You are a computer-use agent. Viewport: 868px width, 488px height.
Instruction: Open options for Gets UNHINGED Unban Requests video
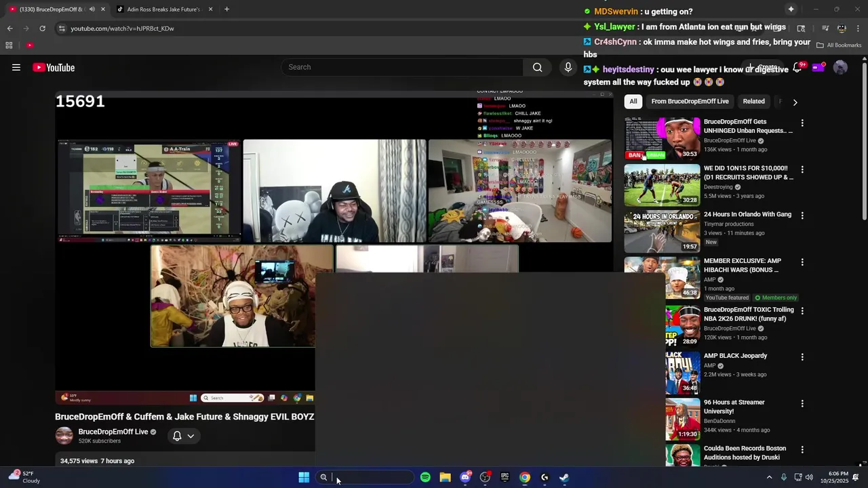[x=802, y=123]
